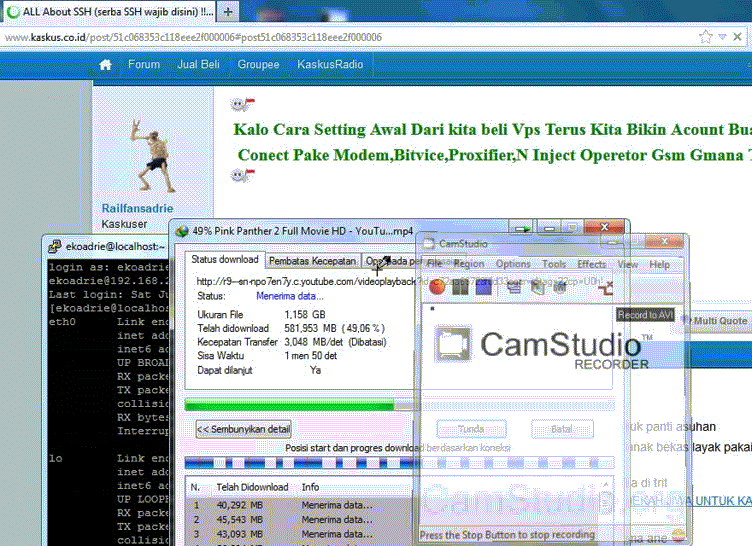This screenshot has width=752, height=546.
Task: Open KaskusRadio from the navbar
Action: pos(330,64)
